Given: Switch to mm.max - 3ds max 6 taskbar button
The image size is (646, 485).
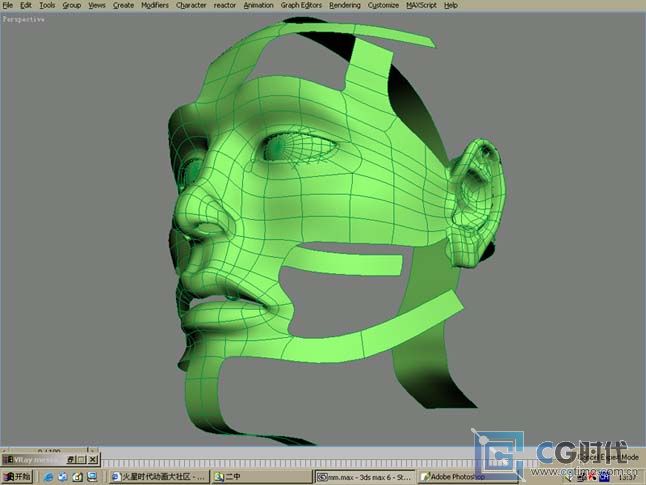Looking at the screenshot, I should point(365,477).
